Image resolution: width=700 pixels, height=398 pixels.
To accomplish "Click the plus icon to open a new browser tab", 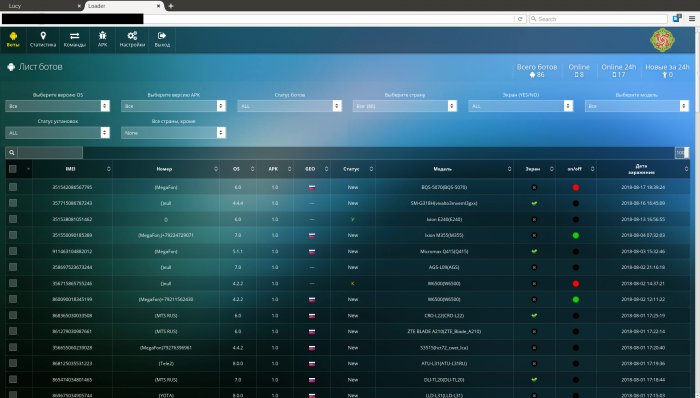I will (171, 6).
